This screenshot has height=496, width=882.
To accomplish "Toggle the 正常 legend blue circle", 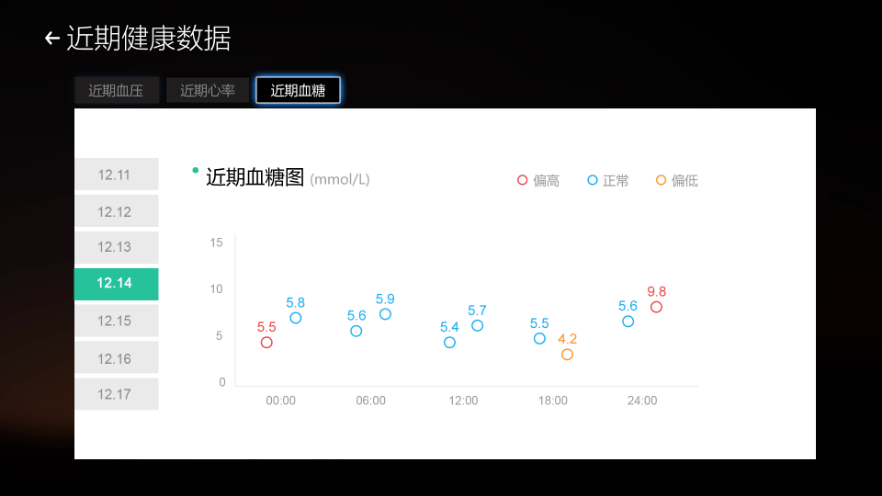I will coord(592,180).
